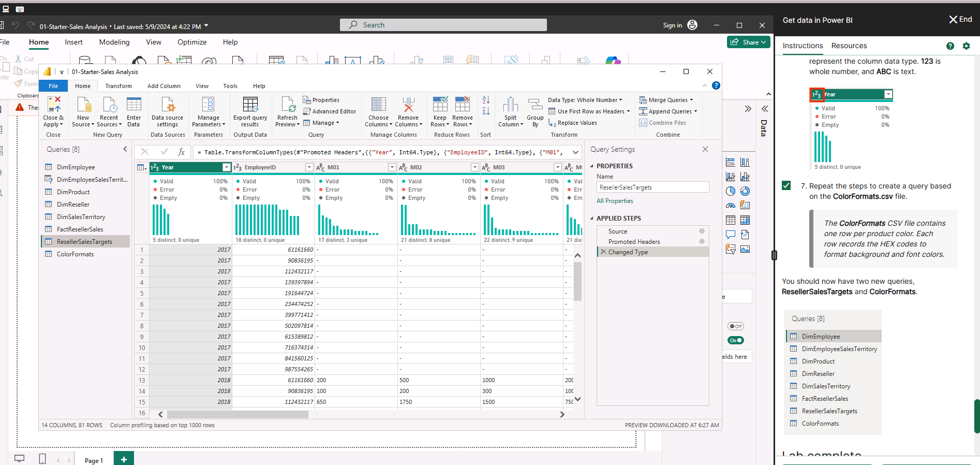Click the Recent Sources icon
This screenshot has height=465, width=980.
pyautogui.click(x=110, y=105)
